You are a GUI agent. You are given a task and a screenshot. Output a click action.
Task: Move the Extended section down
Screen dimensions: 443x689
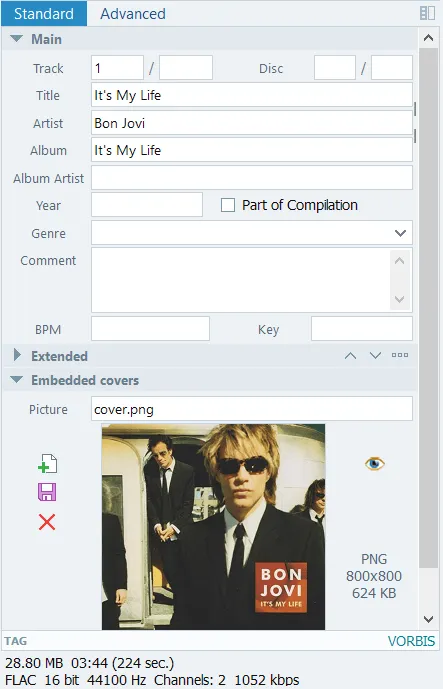coord(375,355)
